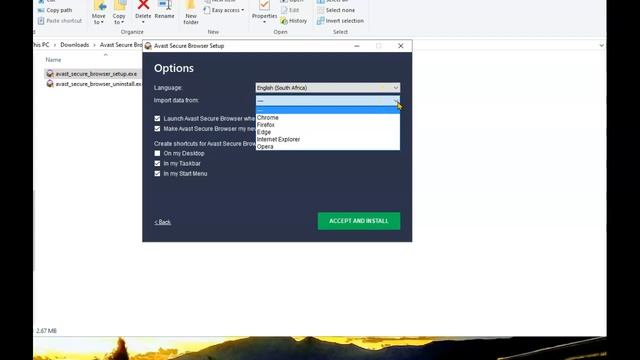This screenshot has height=360, width=640.
Task: Click avast_secure_browser_setup.exe file icon
Action: (50, 74)
